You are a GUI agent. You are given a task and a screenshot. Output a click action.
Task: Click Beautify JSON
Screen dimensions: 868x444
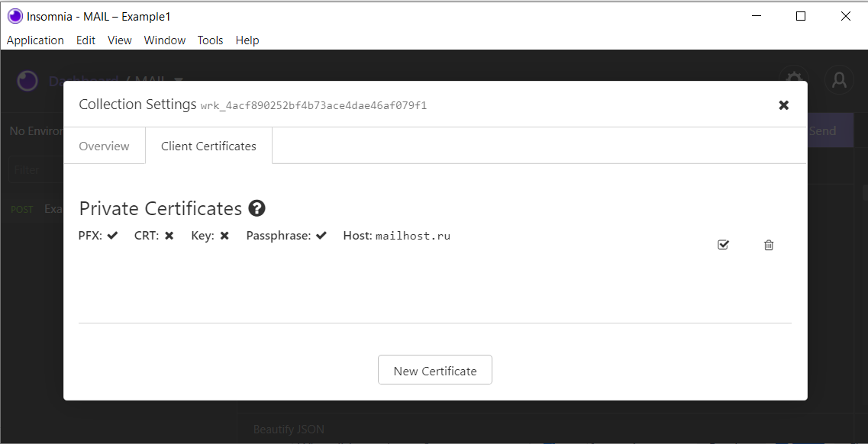pos(289,429)
